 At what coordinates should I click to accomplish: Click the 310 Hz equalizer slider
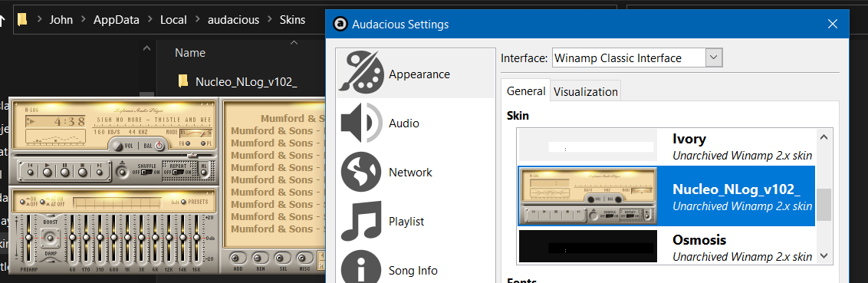pyautogui.click(x=100, y=237)
